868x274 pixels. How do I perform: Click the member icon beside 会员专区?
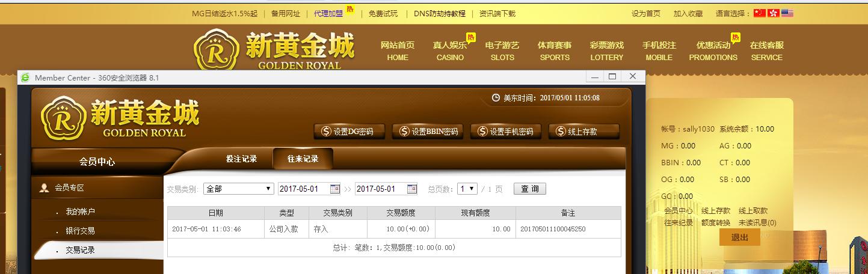44,188
